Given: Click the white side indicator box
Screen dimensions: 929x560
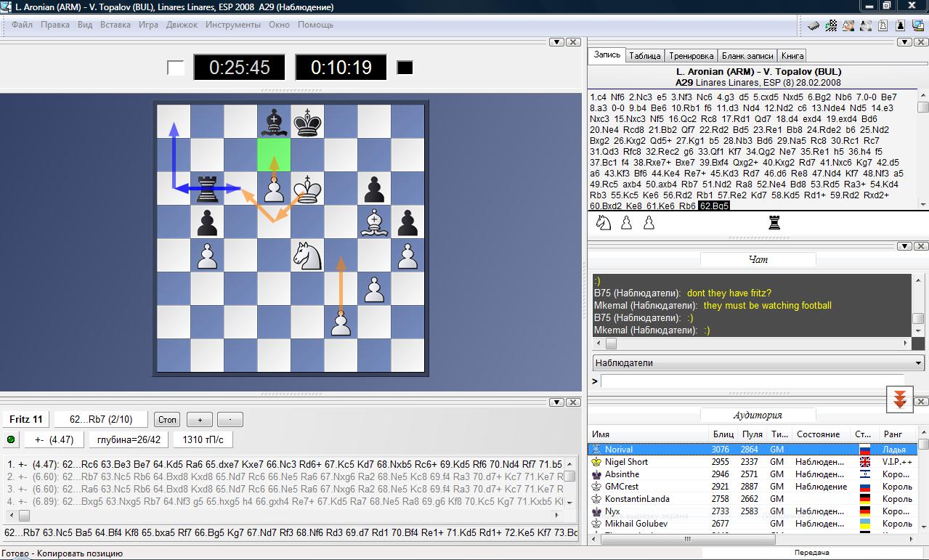Looking at the screenshot, I should point(176,68).
